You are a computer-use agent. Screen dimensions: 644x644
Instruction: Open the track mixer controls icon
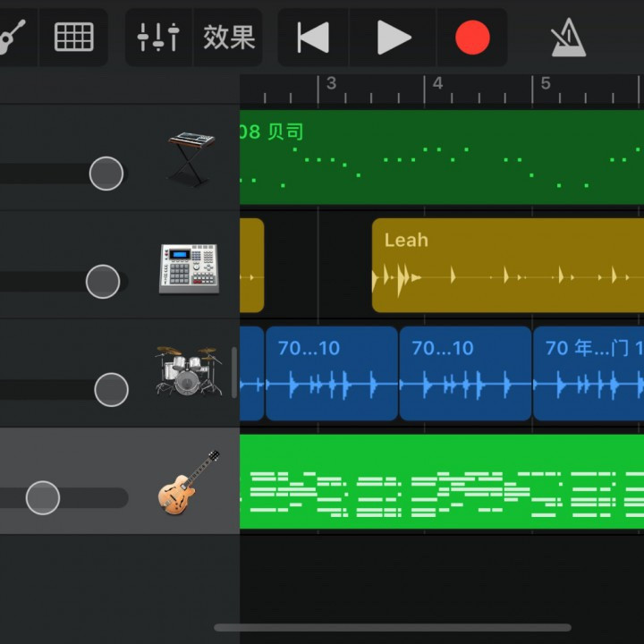[158, 38]
